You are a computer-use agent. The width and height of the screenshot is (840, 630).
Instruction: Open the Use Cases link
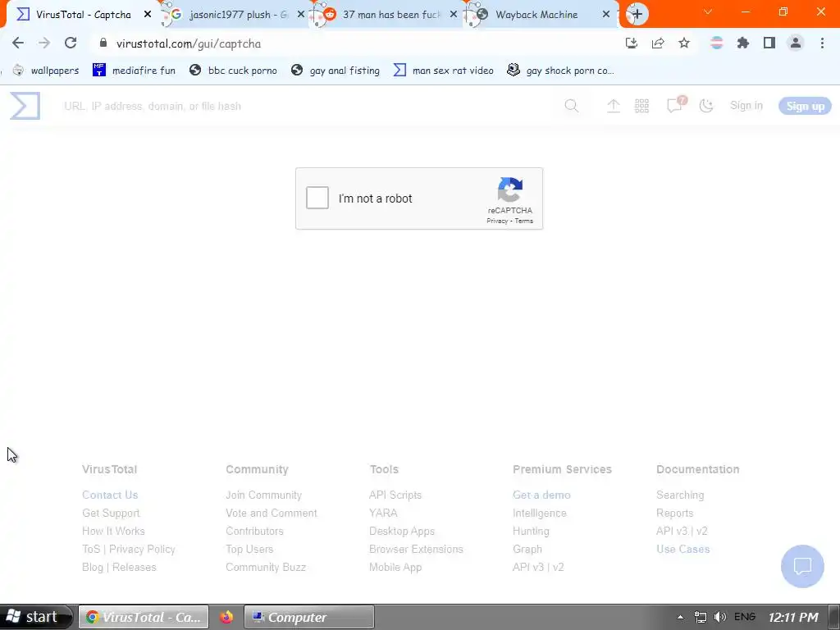(x=683, y=549)
